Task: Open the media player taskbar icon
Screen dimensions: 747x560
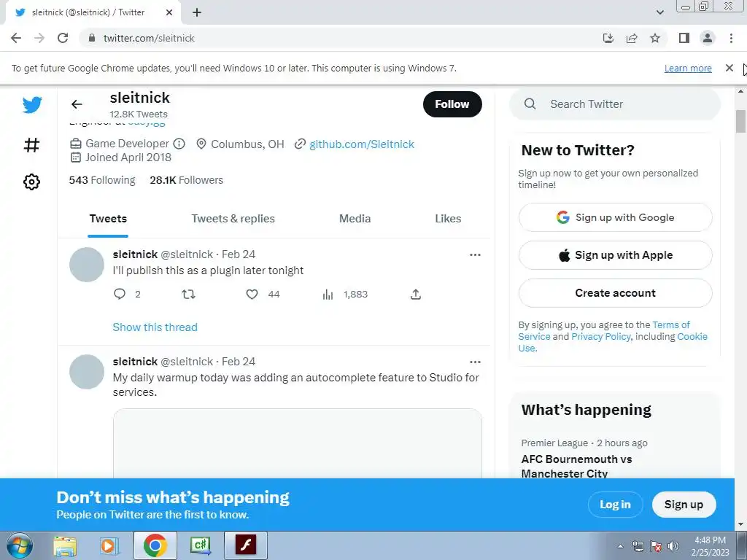Action: 109,545
